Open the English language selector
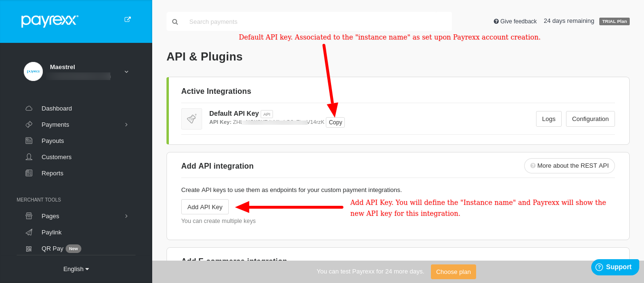This screenshot has width=644, height=283. 76,269
